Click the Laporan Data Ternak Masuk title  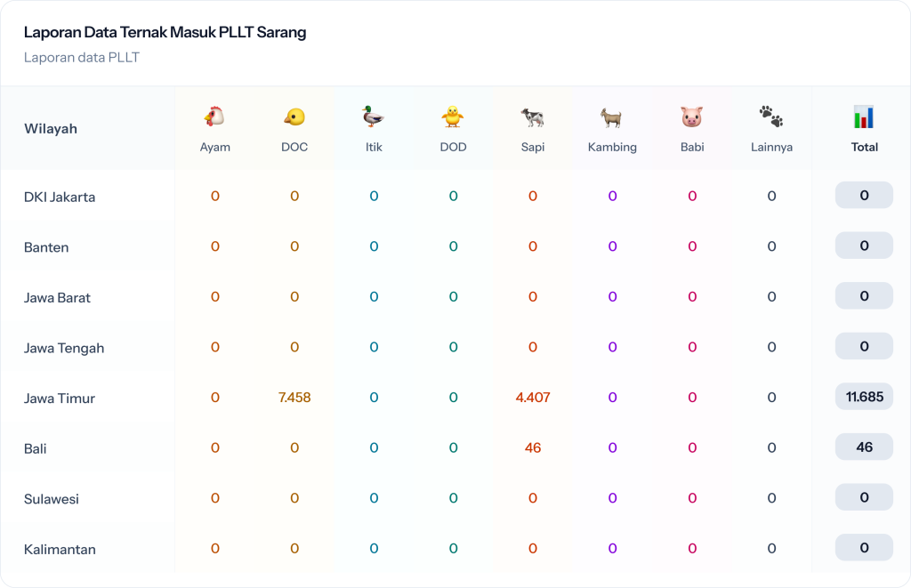[x=165, y=33]
